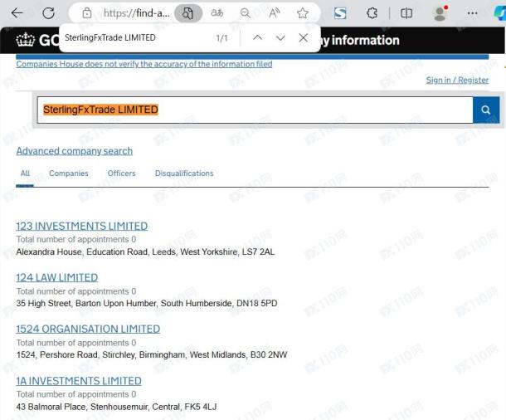Click the zoom magnifier icon in address bar
506x420 pixels.
pos(246,13)
